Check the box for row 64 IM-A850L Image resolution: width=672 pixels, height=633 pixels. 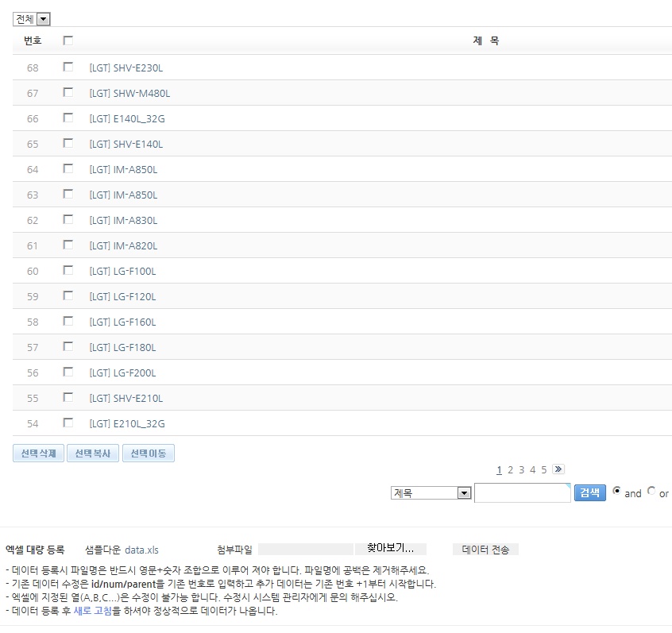[68, 168]
